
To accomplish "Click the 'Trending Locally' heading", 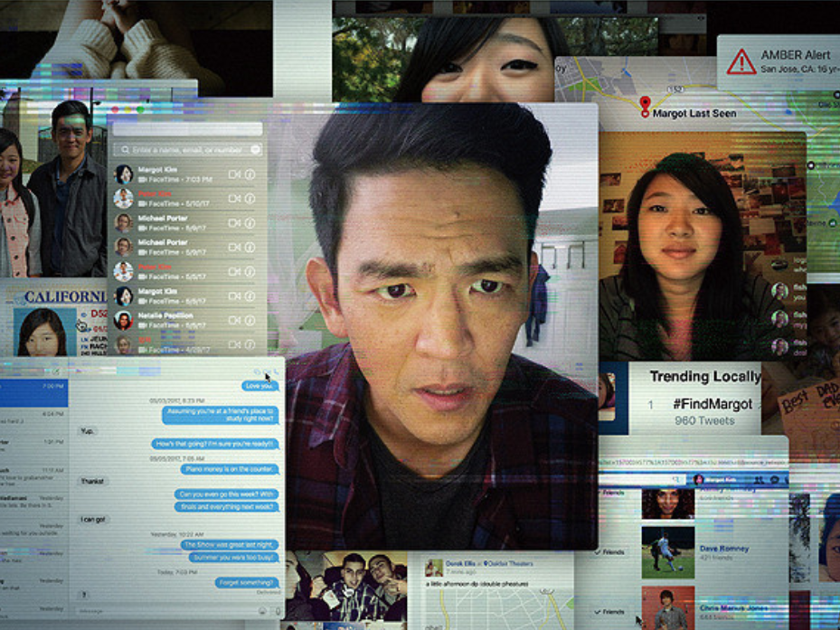I will 705,377.
